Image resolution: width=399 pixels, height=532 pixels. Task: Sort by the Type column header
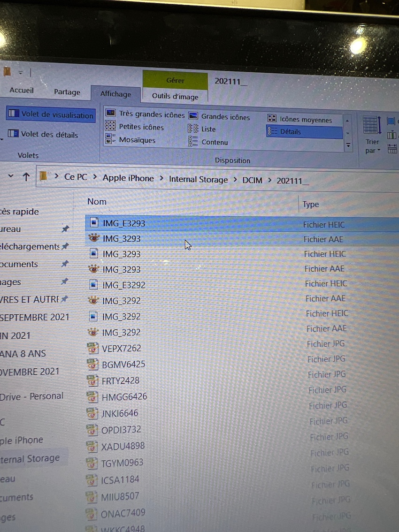[x=311, y=204]
